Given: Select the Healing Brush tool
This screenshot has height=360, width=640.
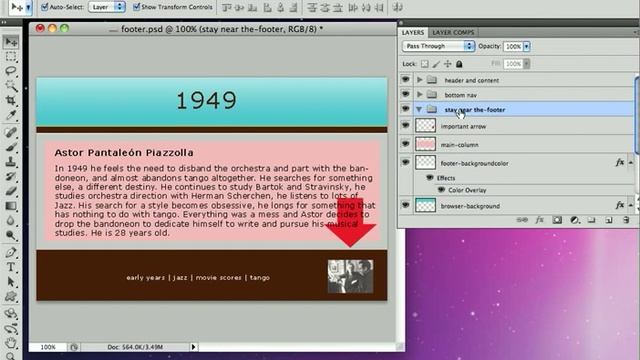Looking at the screenshot, I should (x=11, y=132).
